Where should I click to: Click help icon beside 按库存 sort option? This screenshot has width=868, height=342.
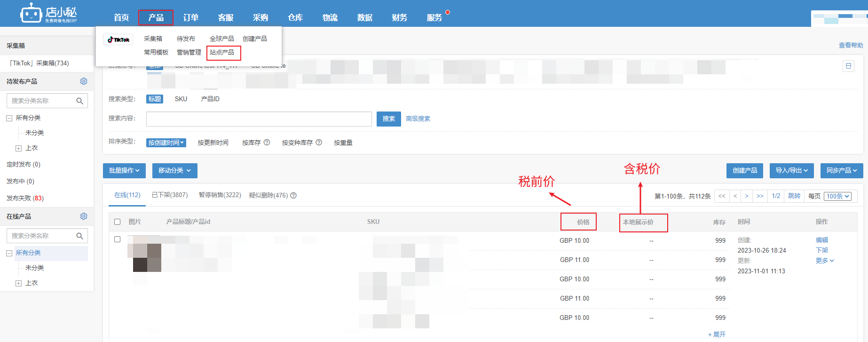tap(267, 143)
